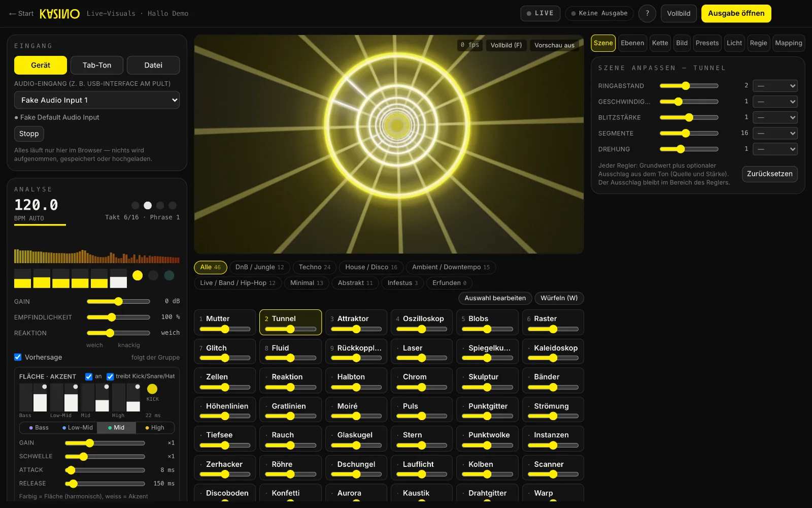Choose Datei as input source
812x508 pixels.
(153, 65)
